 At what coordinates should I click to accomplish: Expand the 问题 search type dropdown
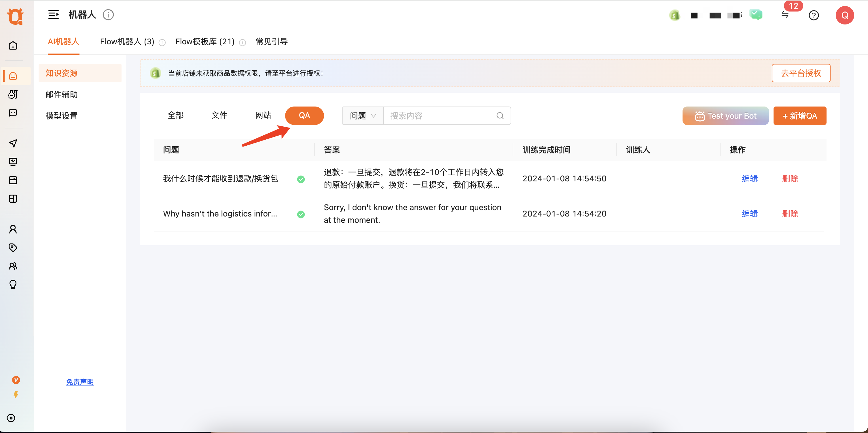pyautogui.click(x=363, y=116)
